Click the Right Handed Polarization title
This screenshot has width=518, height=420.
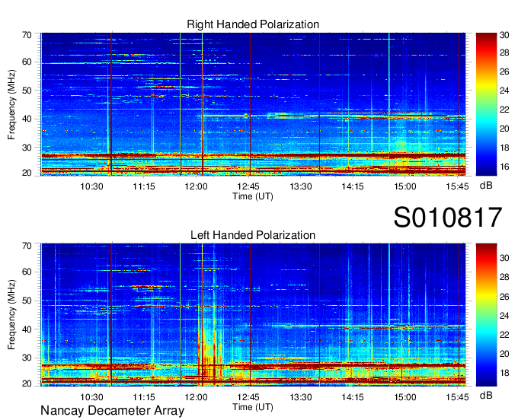253,24
